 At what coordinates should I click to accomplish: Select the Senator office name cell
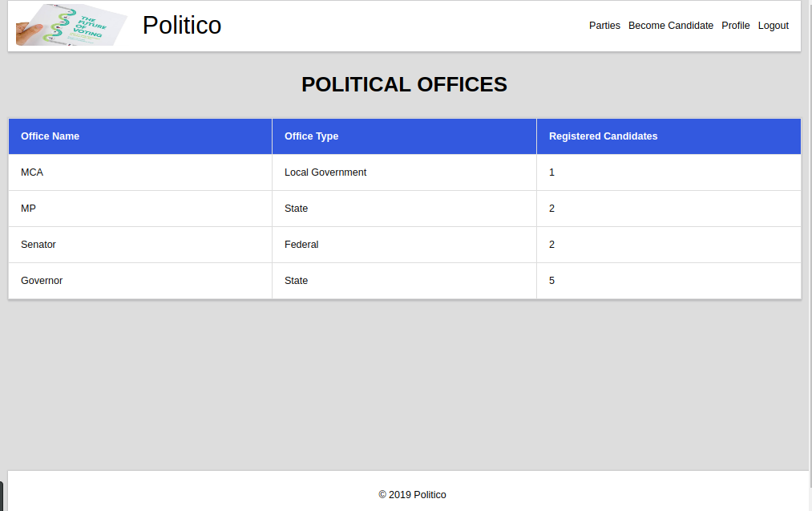pyautogui.click(x=140, y=245)
